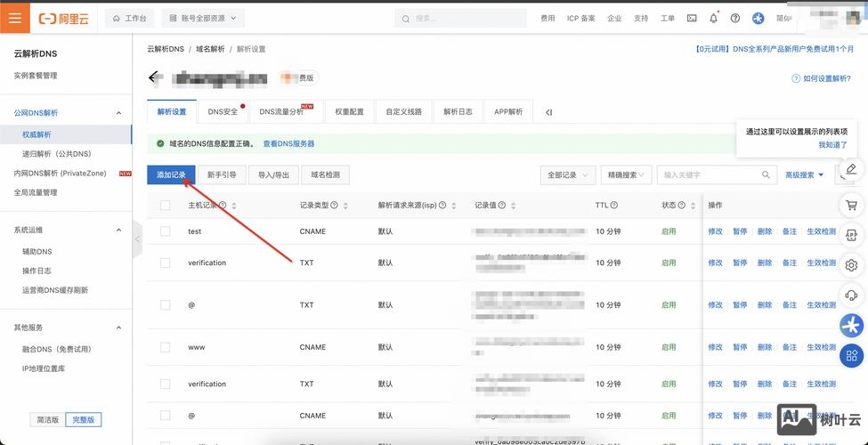This screenshot has width=868, height=445.
Task: Open 工作台 from the header
Action: click(130, 19)
